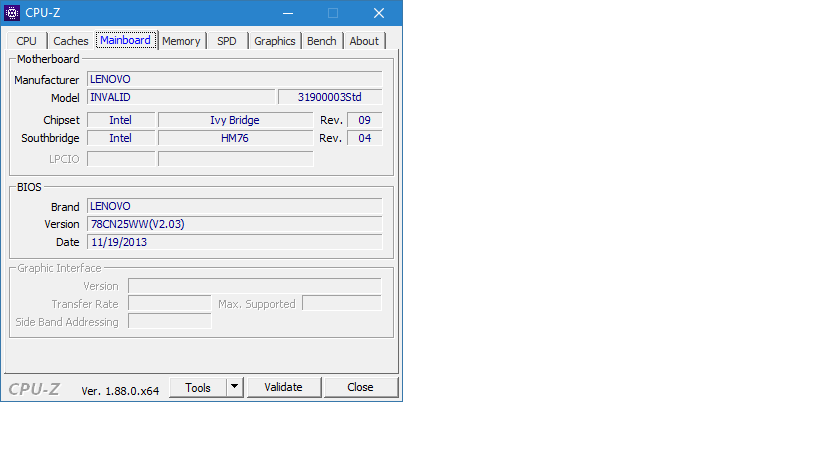
Task: Click the Chipset Ivy Bridge field
Action: coord(235,120)
